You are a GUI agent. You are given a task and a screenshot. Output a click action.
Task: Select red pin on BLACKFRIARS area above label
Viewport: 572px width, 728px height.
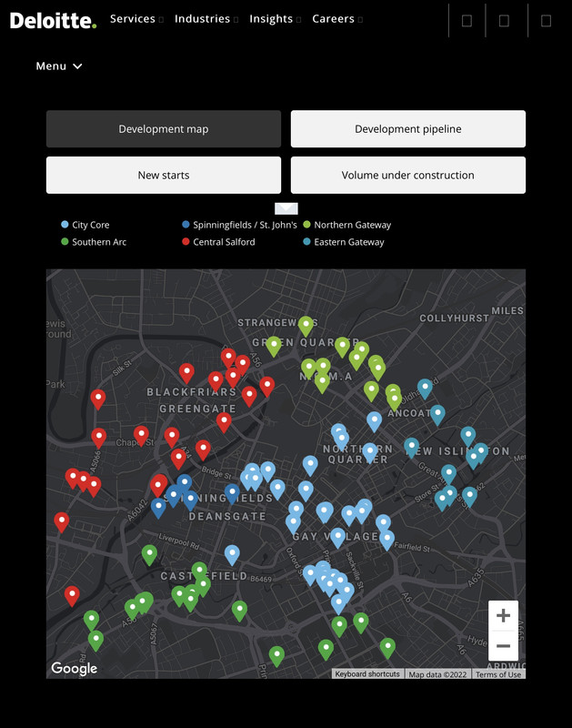[x=186, y=374]
